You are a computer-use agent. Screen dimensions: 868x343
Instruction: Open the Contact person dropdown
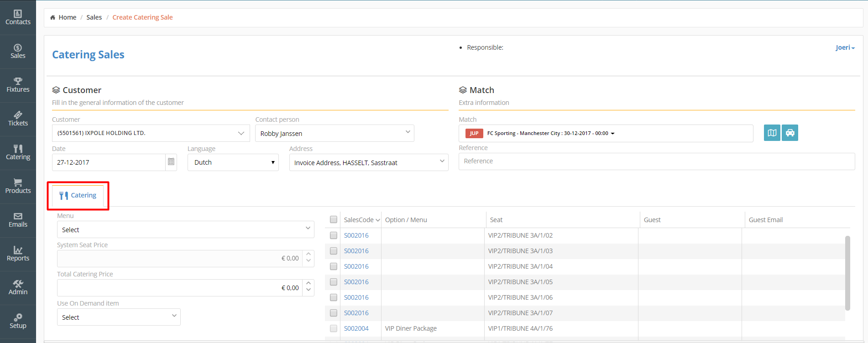coord(335,133)
